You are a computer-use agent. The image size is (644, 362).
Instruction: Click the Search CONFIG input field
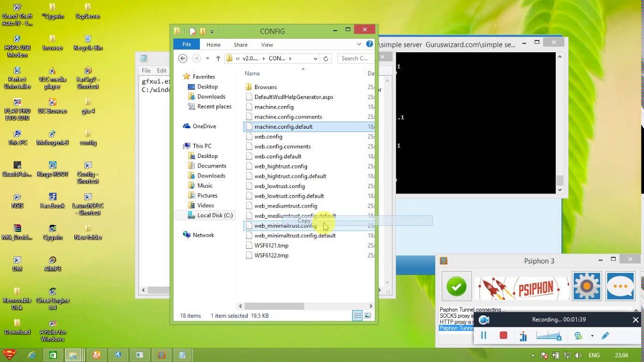pyautogui.click(x=356, y=58)
